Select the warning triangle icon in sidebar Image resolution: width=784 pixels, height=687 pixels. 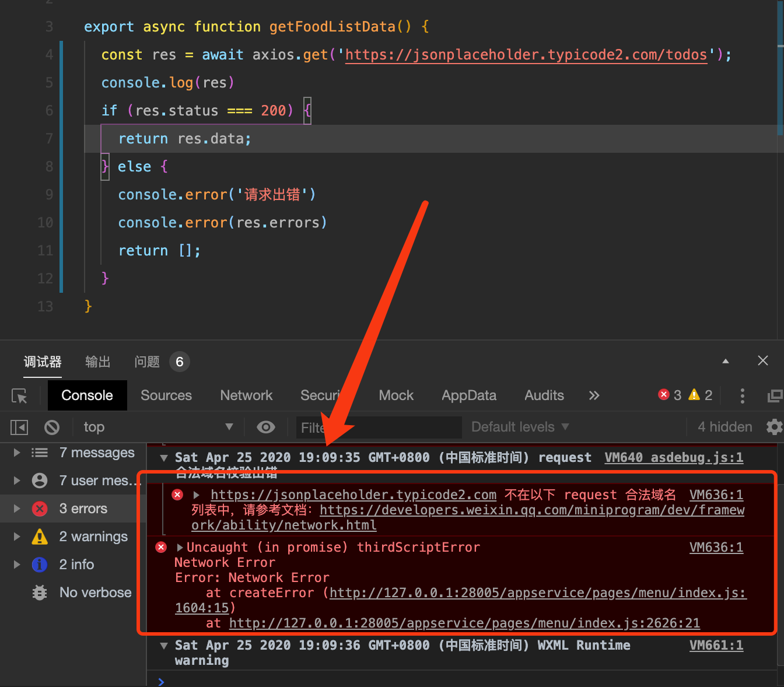40,537
